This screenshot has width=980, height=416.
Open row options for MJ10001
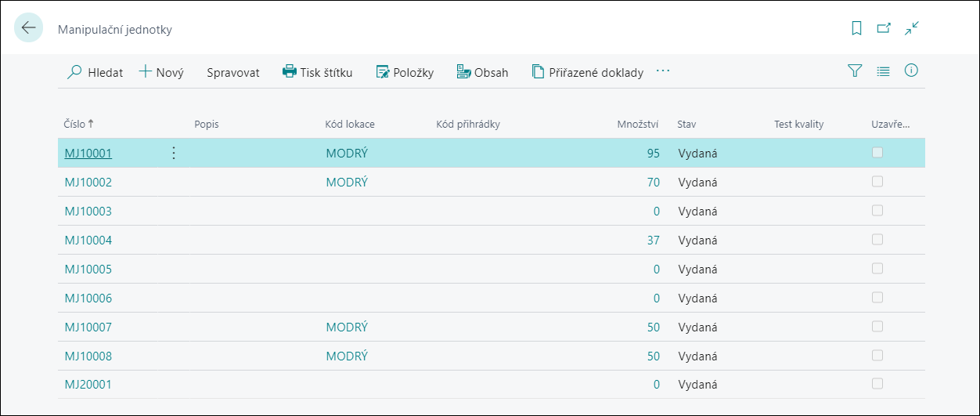[x=174, y=154]
